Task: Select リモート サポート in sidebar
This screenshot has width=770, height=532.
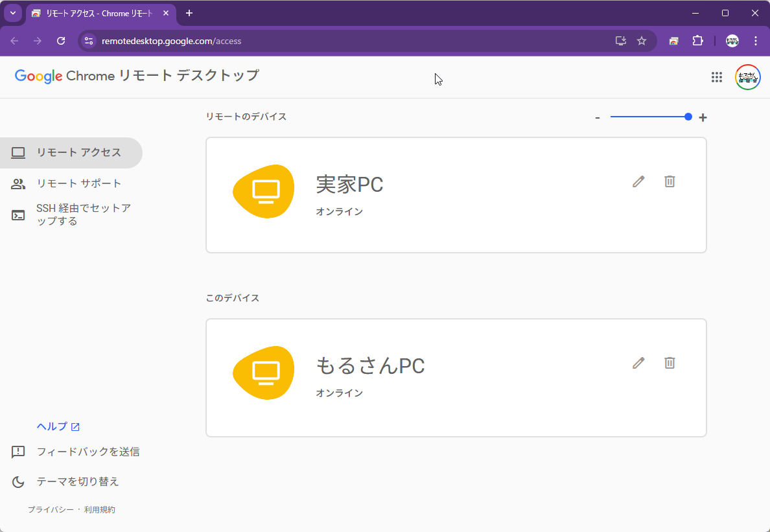Action: pyautogui.click(x=78, y=183)
